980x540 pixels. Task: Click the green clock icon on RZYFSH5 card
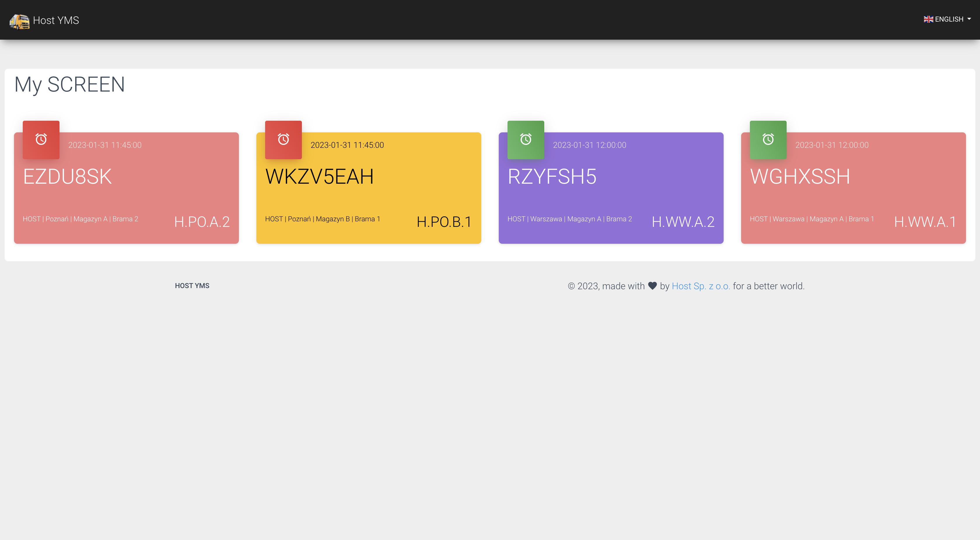click(x=525, y=140)
